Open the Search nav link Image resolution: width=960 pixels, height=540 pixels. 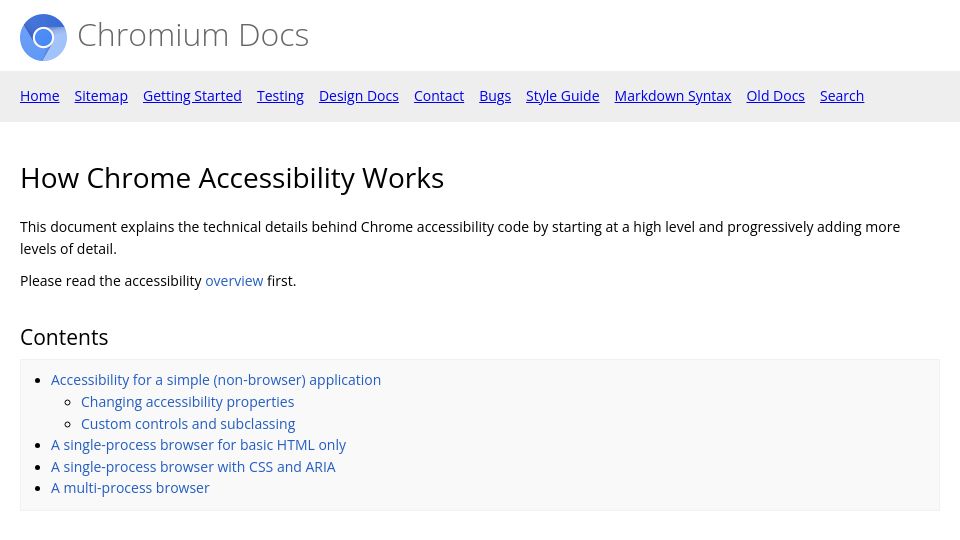pos(842,96)
